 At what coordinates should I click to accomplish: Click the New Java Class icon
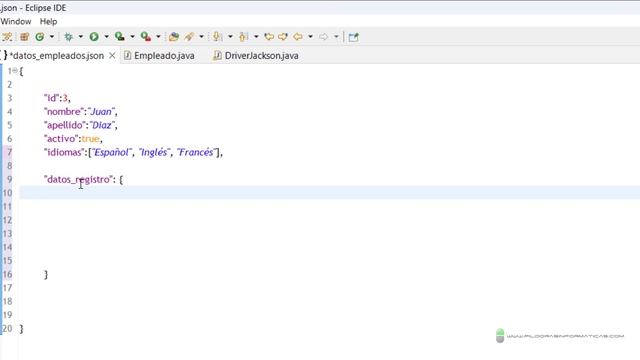pos(40,37)
